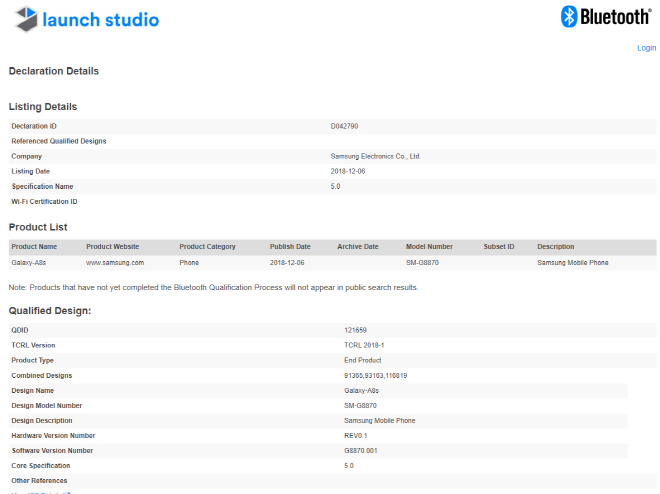Click the Description column header
Viewport: 660px width, 494px height.
[556, 247]
